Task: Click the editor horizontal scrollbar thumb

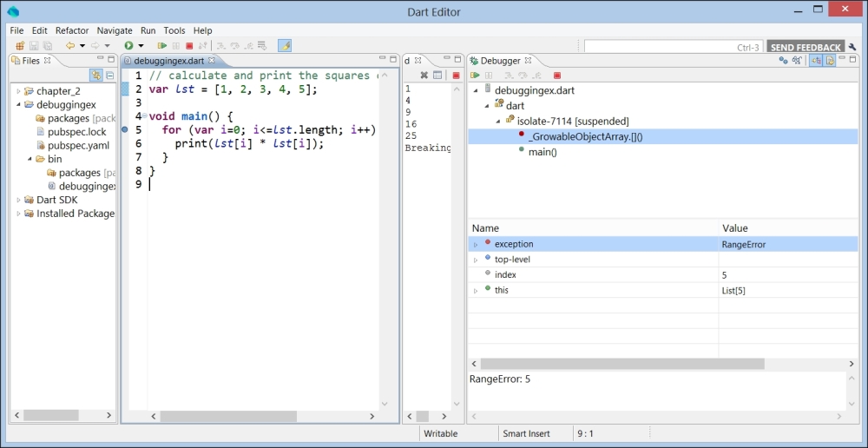Action: pyautogui.click(x=228, y=416)
